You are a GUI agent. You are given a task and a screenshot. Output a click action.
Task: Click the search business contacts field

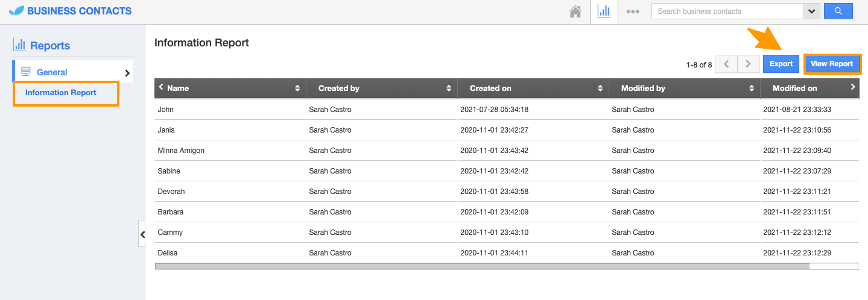click(727, 11)
